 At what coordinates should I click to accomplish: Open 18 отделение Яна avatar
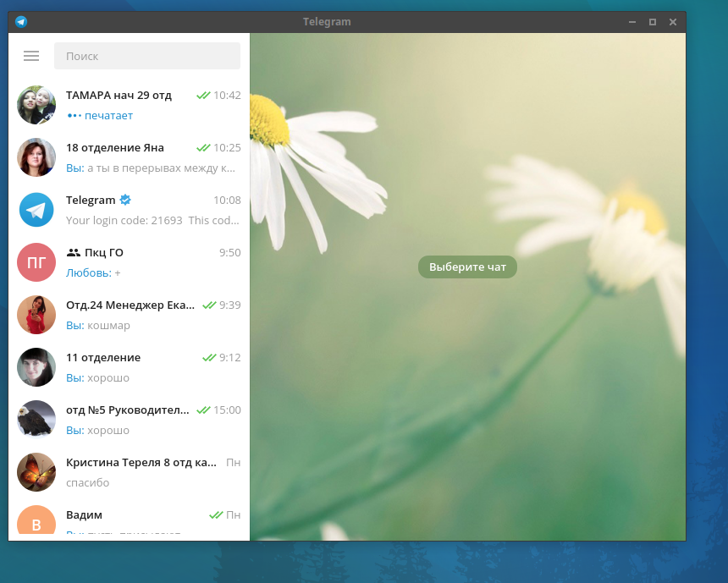pyautogui.click(x=36, y=157)
